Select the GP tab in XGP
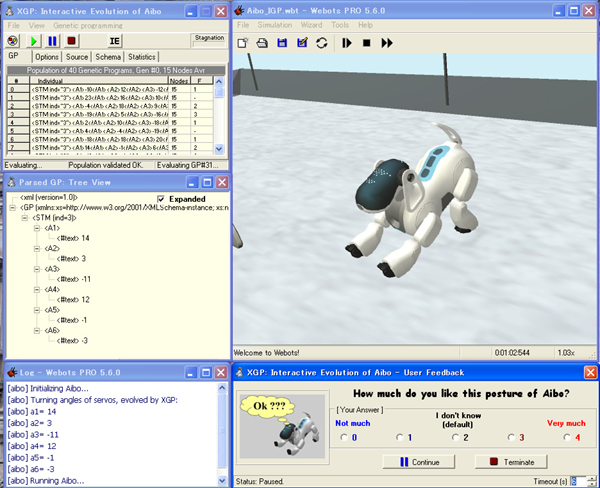The image size is (600, 488). [18, 56]
